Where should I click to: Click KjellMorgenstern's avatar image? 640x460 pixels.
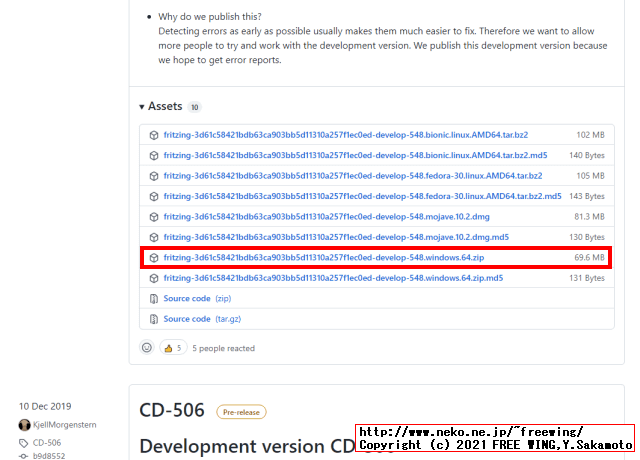(x=24, y=425)
